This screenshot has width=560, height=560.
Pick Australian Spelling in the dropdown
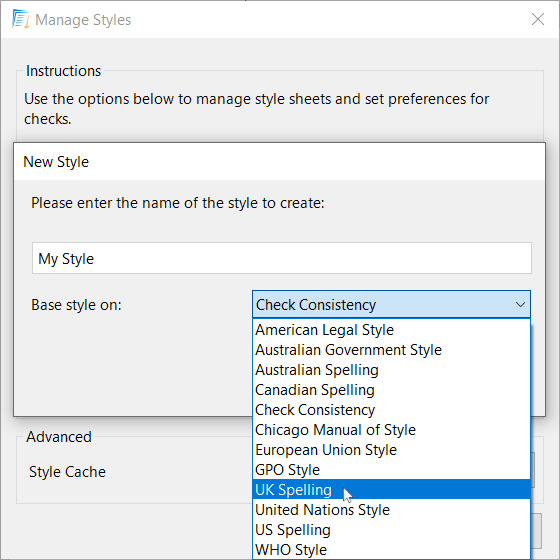391,370
